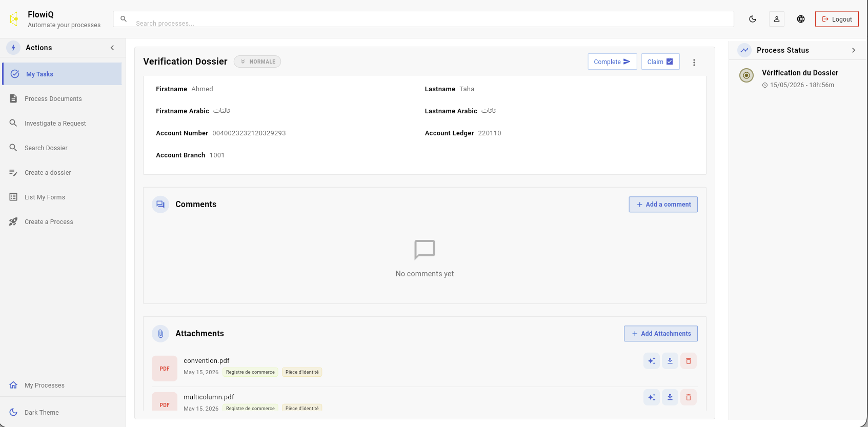Viewport: 868px width, 427px height.
Task: Click the multicolumn.pdf file name
Action: (209, 397)
